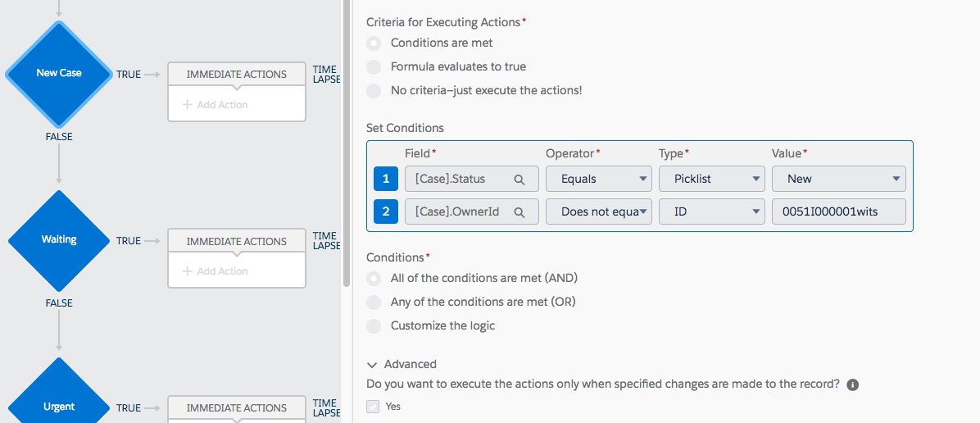The width and height of the screenshot is (980, 423).
Task: Choose 'Formula evaluates to true' radio option
Action: coord(374,66)
